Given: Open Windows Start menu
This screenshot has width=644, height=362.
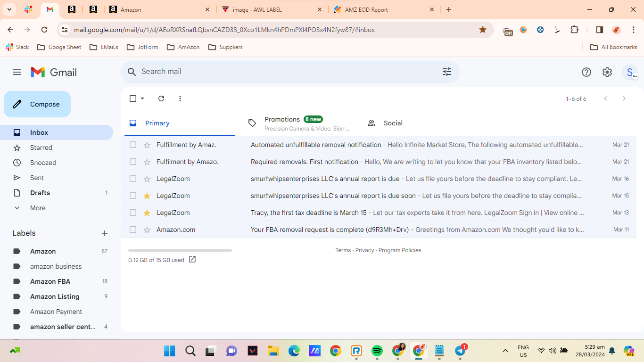Looking at the screenshot, I should pyautogui.click(x=169, y=351).
